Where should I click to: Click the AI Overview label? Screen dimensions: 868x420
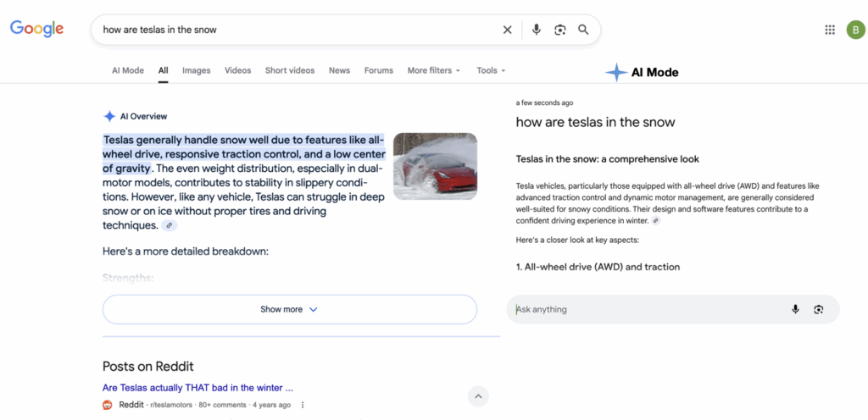[x=143, y=117]
